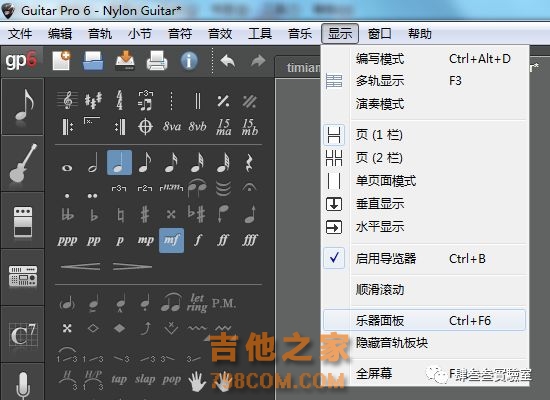Open the C7 chord panel in sidebar

[23, 334]
